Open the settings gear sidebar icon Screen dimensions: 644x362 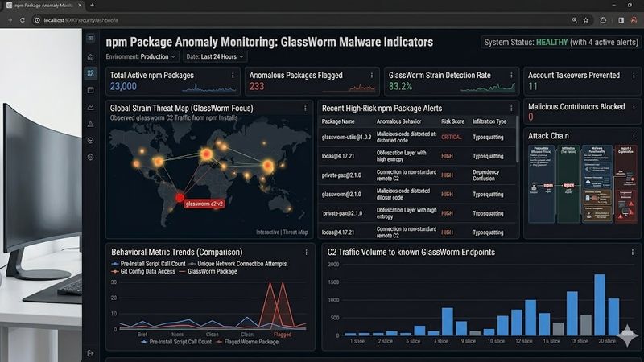(x=91, y=157)
